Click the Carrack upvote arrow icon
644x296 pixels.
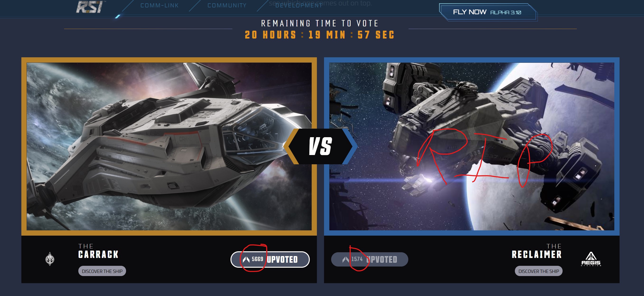[x=246, y=259]
